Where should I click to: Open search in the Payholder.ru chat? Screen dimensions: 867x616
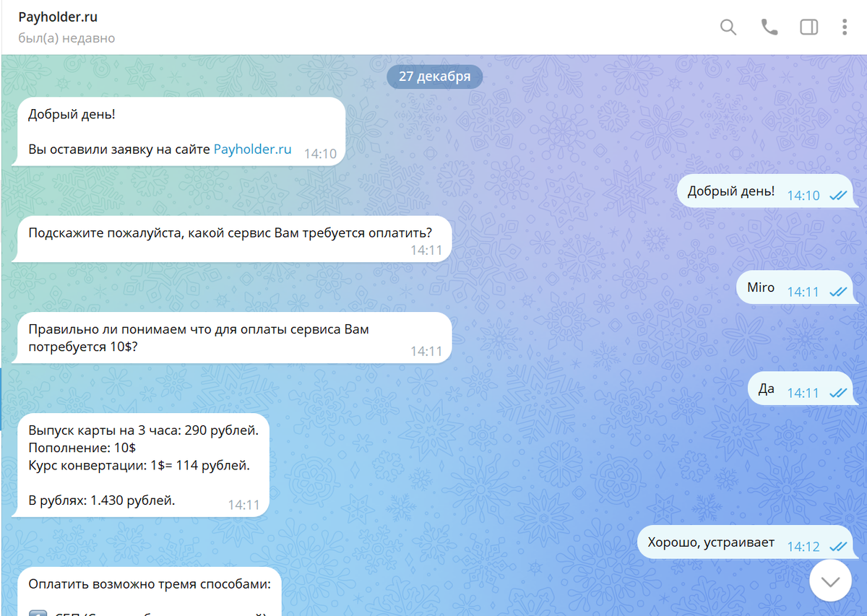click(728, 27)
